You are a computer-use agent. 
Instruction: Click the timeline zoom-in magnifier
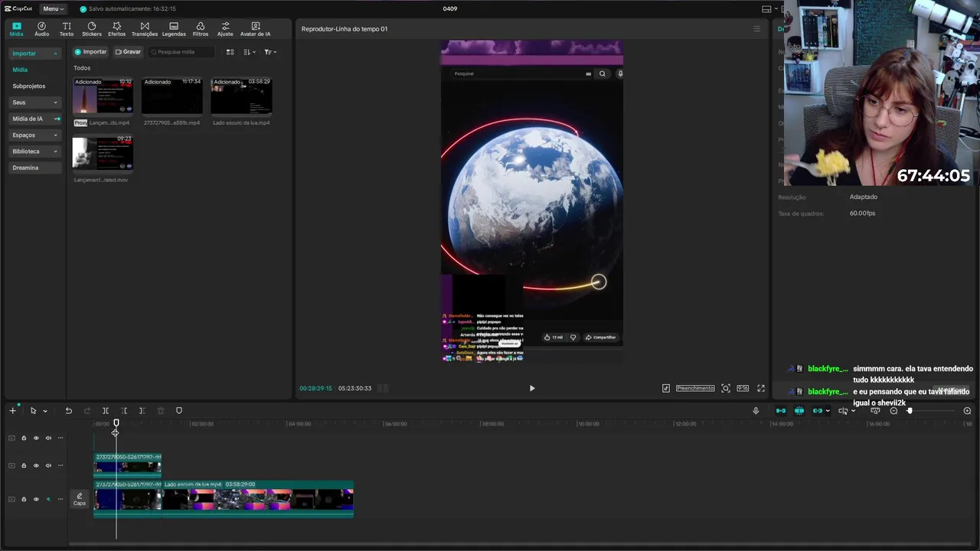(x=967, y=411)
